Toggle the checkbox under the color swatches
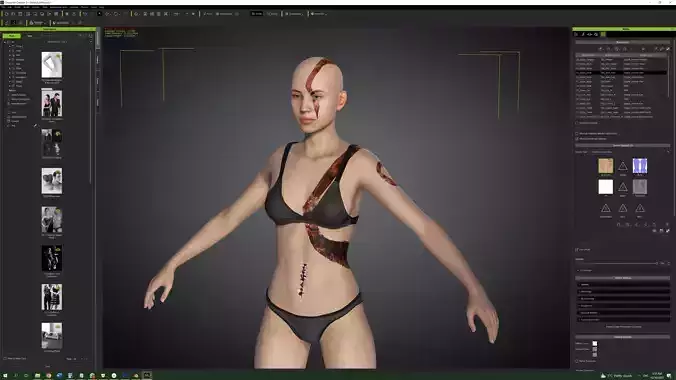The height and width of the screenshot is (380, 676). 577,361
